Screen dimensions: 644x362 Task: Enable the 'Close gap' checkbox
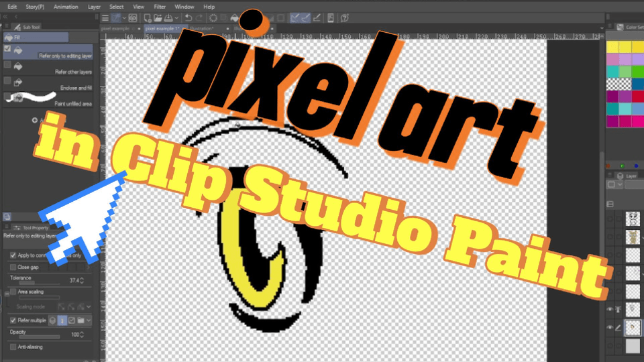click(13, 267)
